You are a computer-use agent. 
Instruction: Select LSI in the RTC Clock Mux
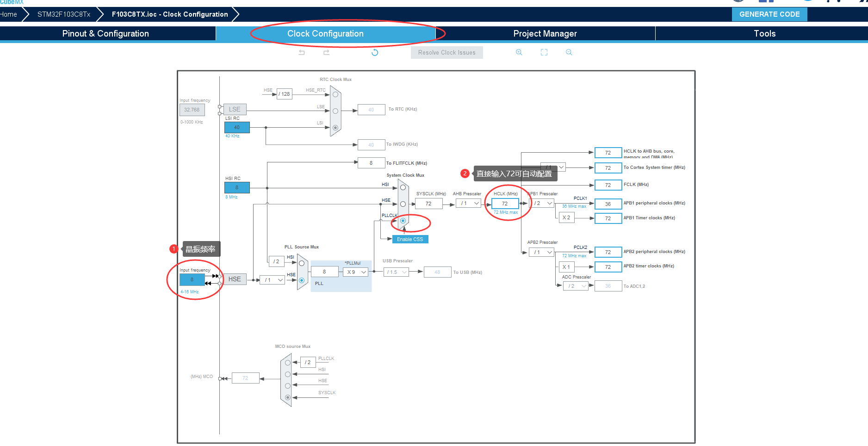click(335, 128)
